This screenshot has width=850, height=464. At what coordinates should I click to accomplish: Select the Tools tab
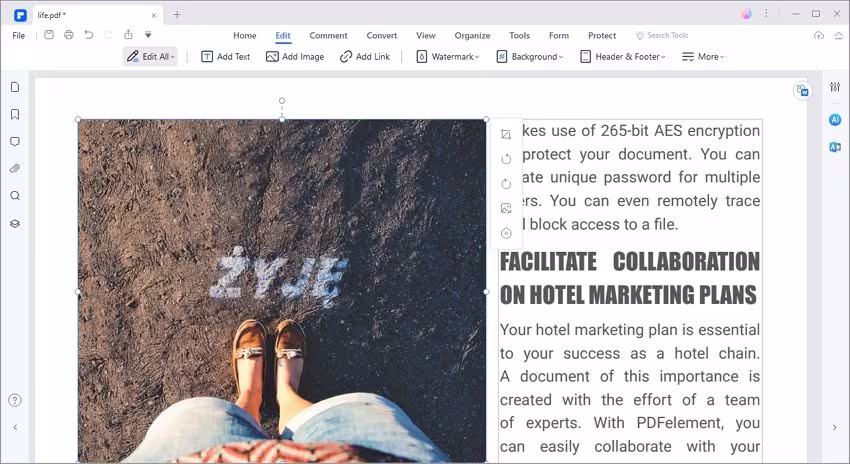(519, 35)
